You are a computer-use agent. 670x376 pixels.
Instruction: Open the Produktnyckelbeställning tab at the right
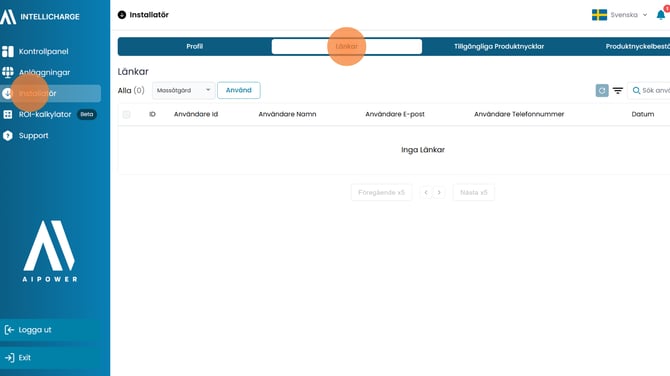pyautogui.click(x=638, y=46)
